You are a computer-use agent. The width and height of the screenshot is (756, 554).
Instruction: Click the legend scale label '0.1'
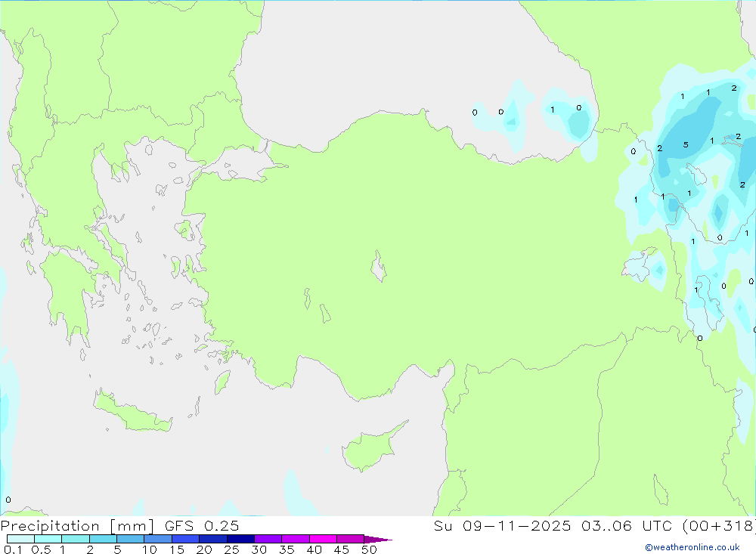click(13, 549)
